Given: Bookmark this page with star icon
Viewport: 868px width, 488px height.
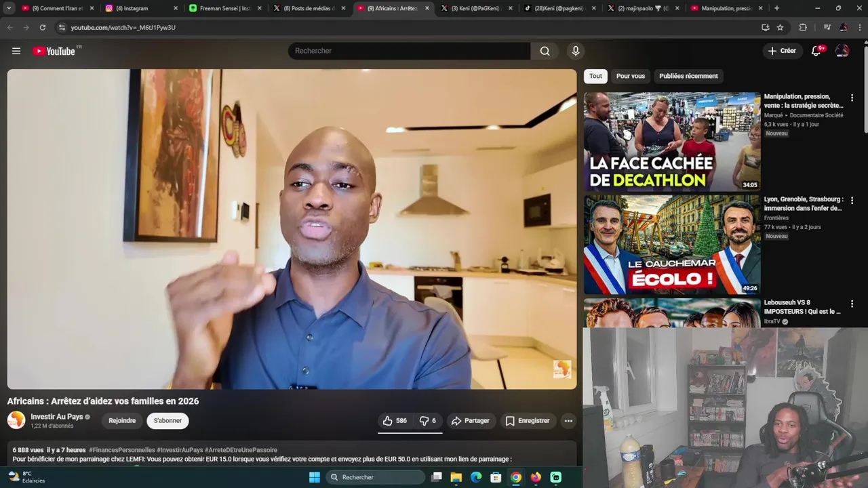Looking at the screenshot, I should 780,27.
